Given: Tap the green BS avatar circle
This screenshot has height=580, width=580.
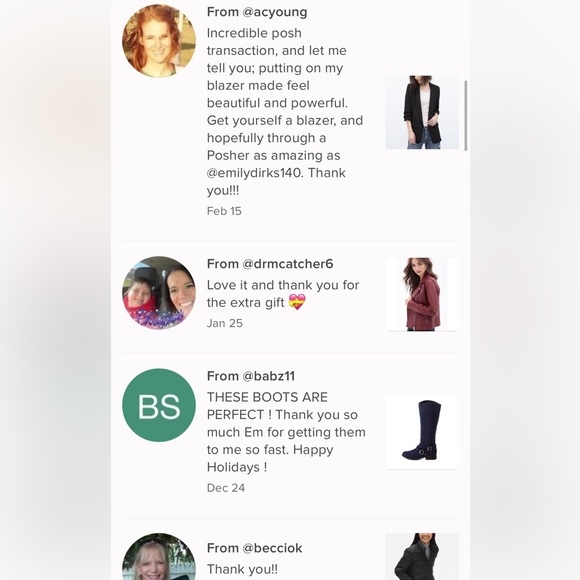Looking at the screenshot, I should [x=159, y=405].
